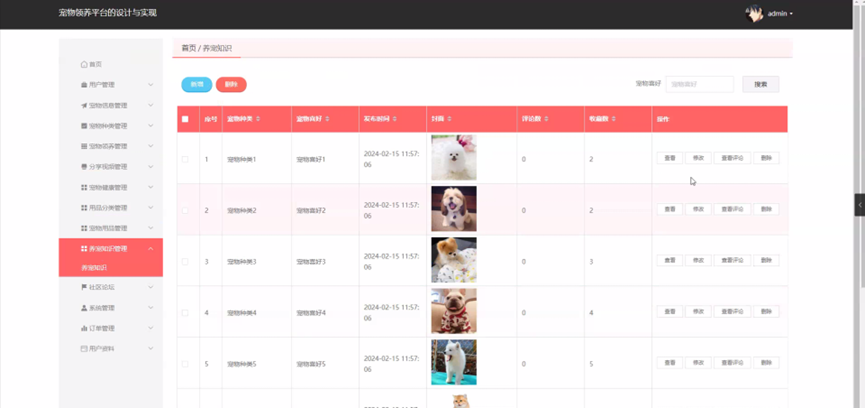Screen dimensions: 865x408
Task: Click the 搜索 button
Action: point(761,84)
